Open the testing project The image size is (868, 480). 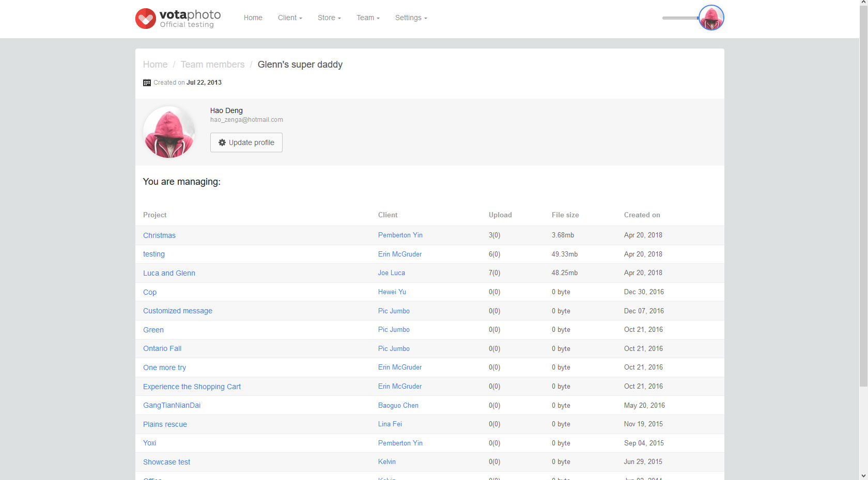pos(154,254)
